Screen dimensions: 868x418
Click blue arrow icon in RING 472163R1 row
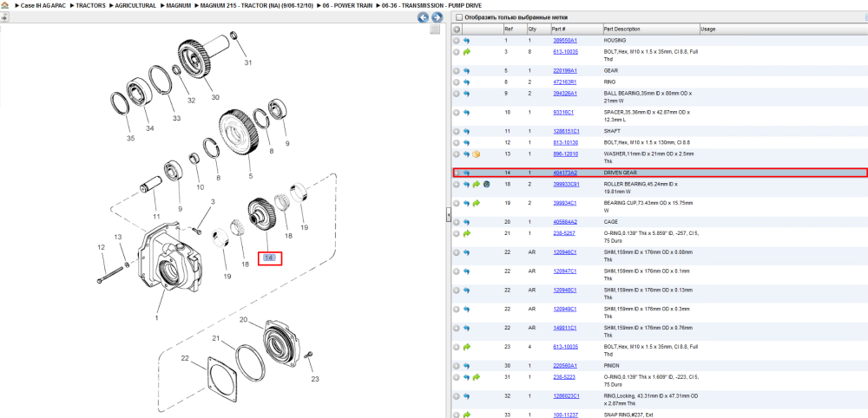pyautogui.click(x=467, y=82)
